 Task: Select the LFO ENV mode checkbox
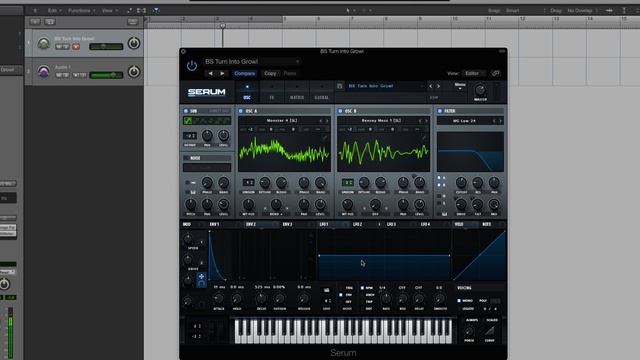pyautogui.click(x=341, y=295)
